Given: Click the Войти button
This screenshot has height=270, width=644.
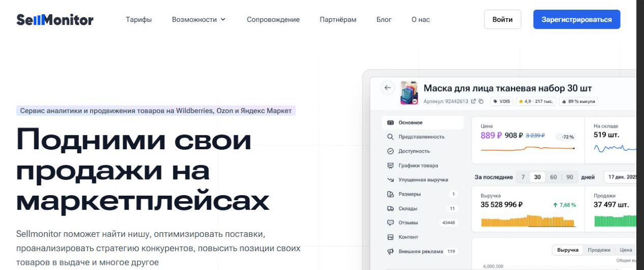Looking at the screenshot, I should point(502,19).
